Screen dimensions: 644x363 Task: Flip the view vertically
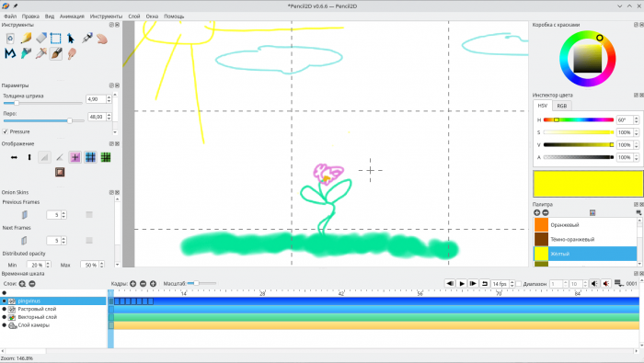coord(29,157)
